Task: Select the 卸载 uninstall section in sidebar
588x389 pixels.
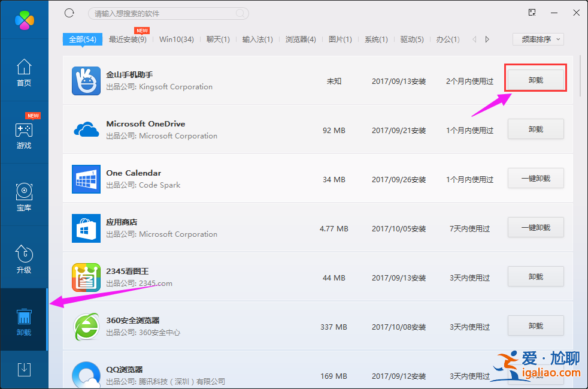Action: click(24, 321)
